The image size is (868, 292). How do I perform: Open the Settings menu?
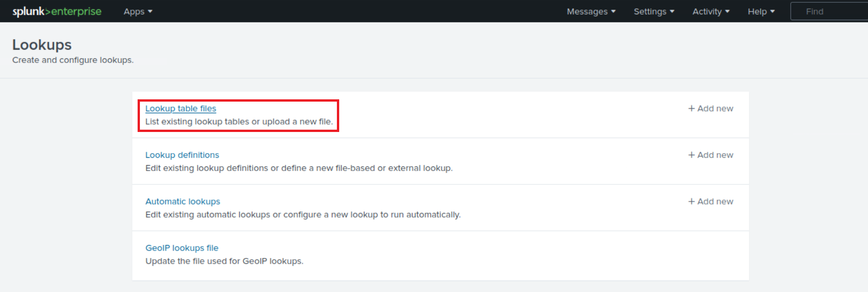pyautogui.click(x=654, y=11)
